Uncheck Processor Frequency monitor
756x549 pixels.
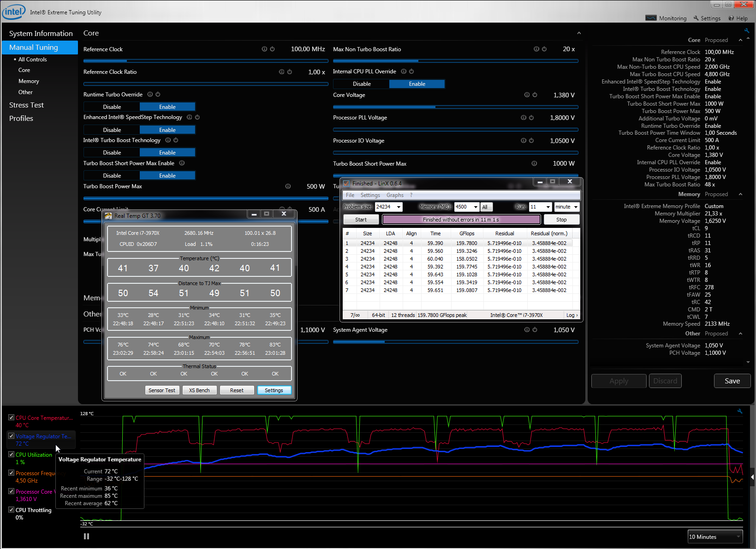11,472
